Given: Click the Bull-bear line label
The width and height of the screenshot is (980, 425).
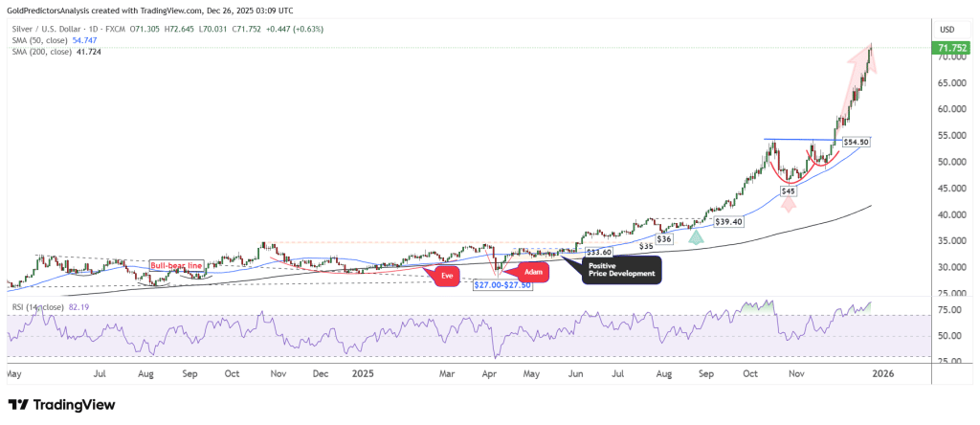Looking at the screenshot, I should click(x=174, y=264).
